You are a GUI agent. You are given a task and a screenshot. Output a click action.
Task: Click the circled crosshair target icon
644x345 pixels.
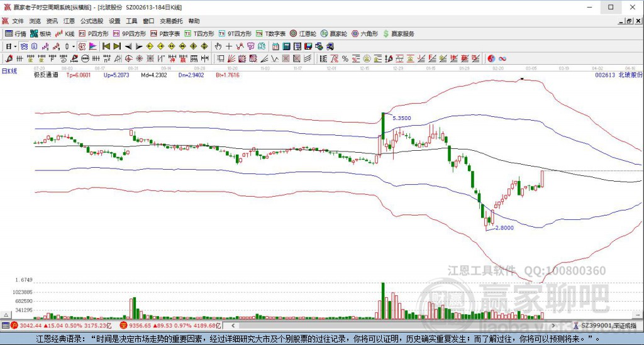[x=128, y=58]
